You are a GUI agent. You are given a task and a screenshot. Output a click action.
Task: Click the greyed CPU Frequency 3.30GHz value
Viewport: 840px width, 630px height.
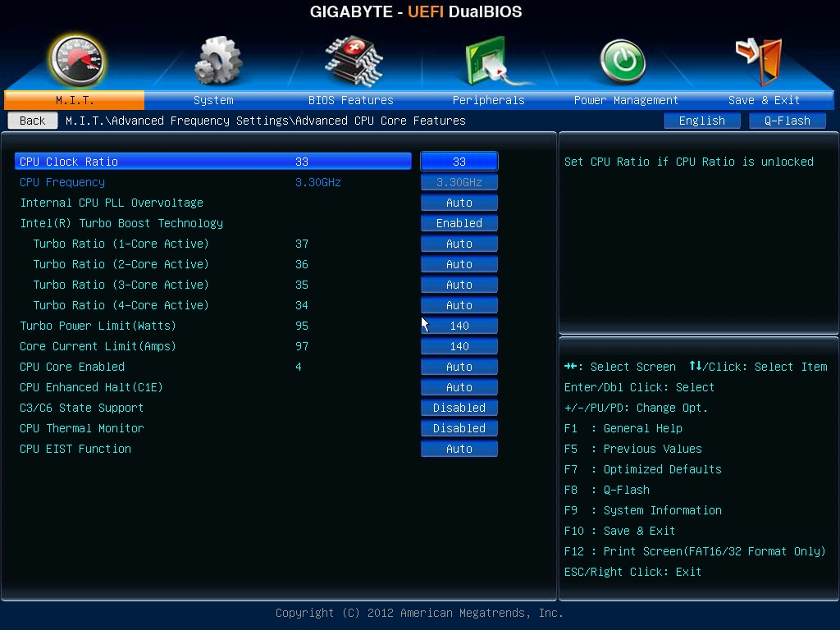coord(459,182)
